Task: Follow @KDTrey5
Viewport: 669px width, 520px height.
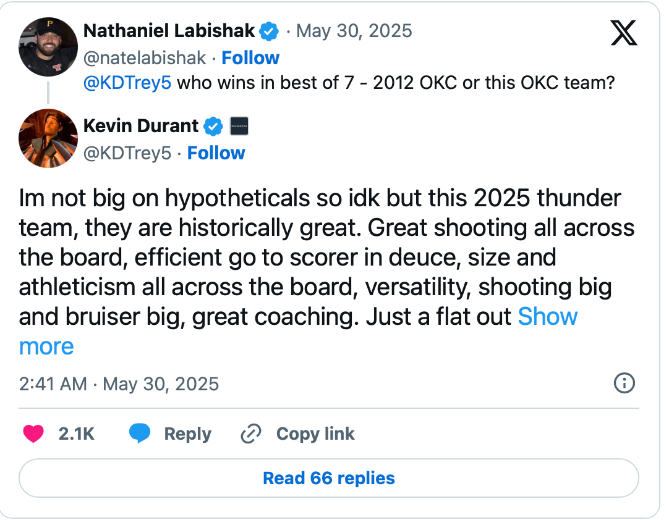Action: [x=216, y=152]
